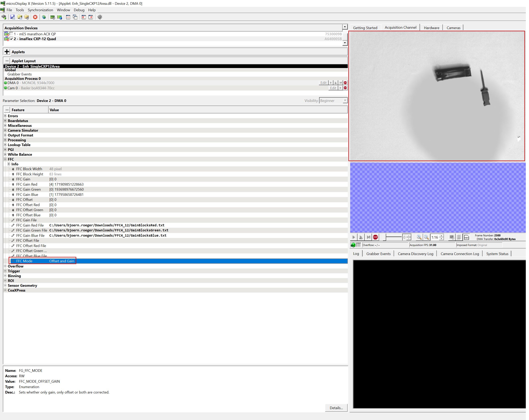Expand the CoaXPress feature group

click(x=5, y=290)
